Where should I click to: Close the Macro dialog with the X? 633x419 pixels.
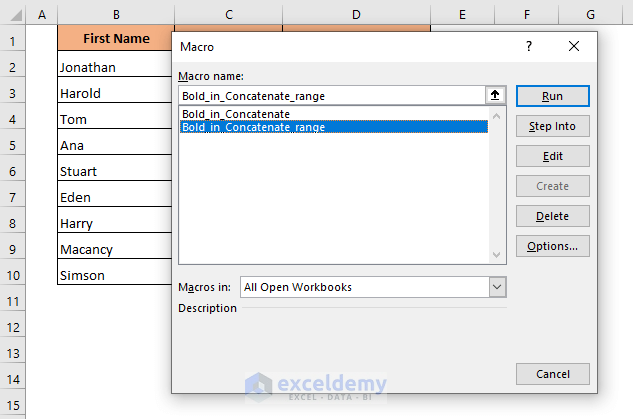(574, 46)
